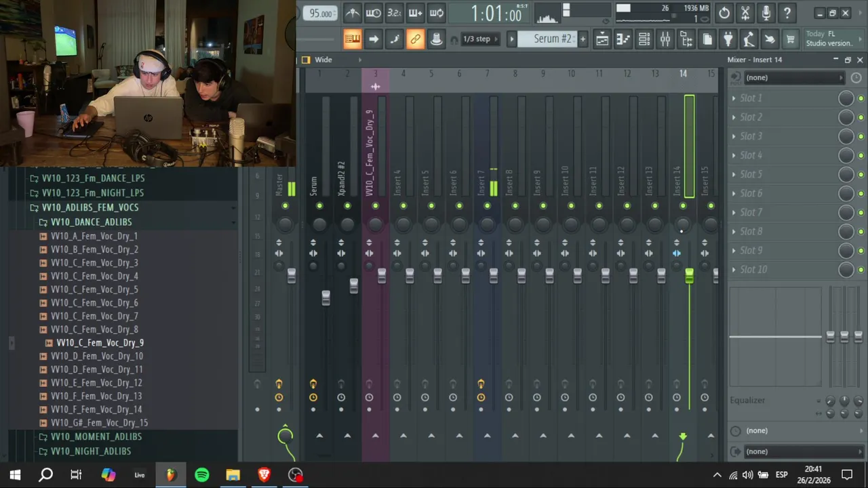868x488 pixels.
Task: Toggle auto scrolling arrow icon
Action: (x=373, y=39)
